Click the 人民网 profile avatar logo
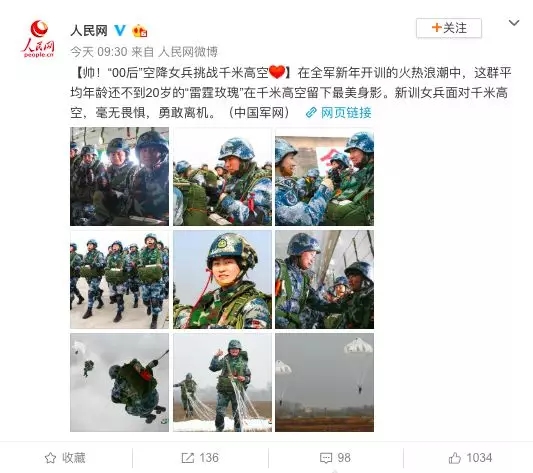This screenshot has width=533, height=473. click(38, 38)
